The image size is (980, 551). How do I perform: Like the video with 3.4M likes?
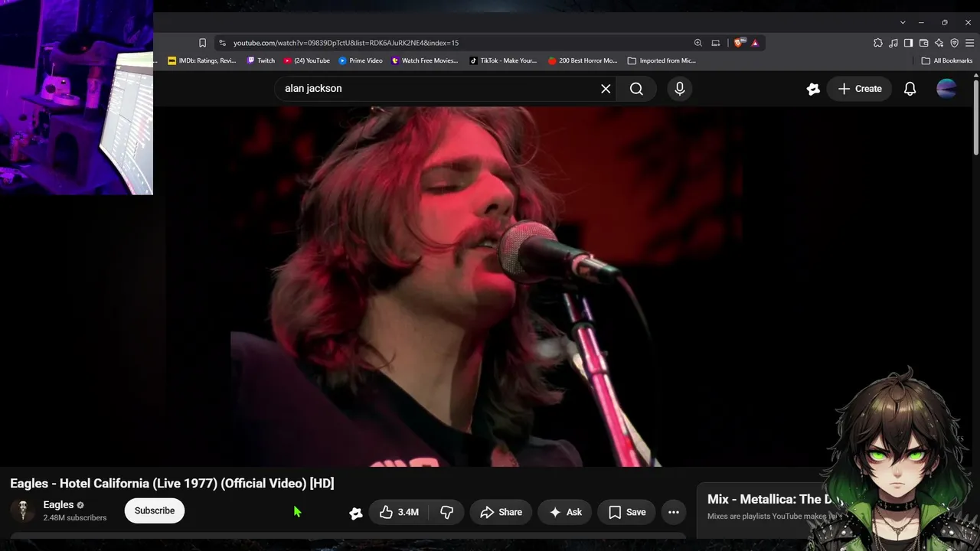(x=399, y=512)
